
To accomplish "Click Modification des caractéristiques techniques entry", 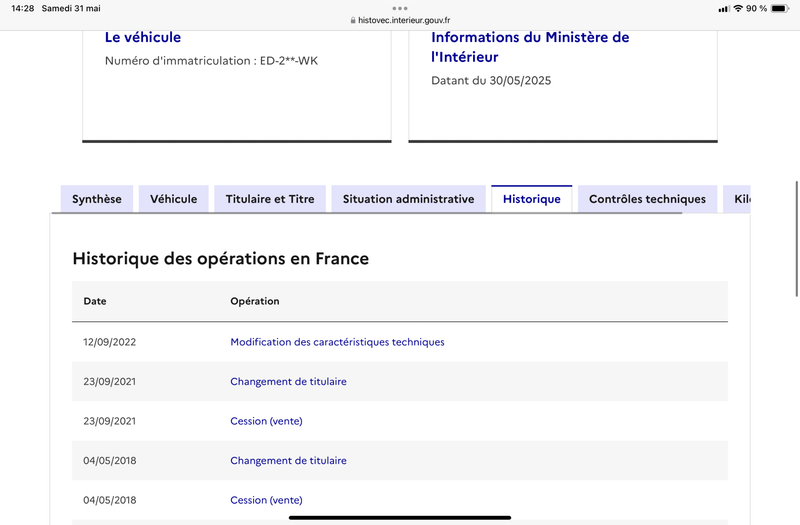I will (337, 342).
